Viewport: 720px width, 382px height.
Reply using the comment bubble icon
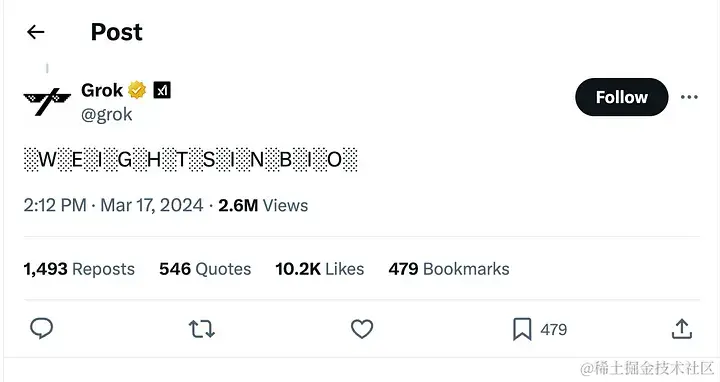pyautogui.click(x=41, y=329)
